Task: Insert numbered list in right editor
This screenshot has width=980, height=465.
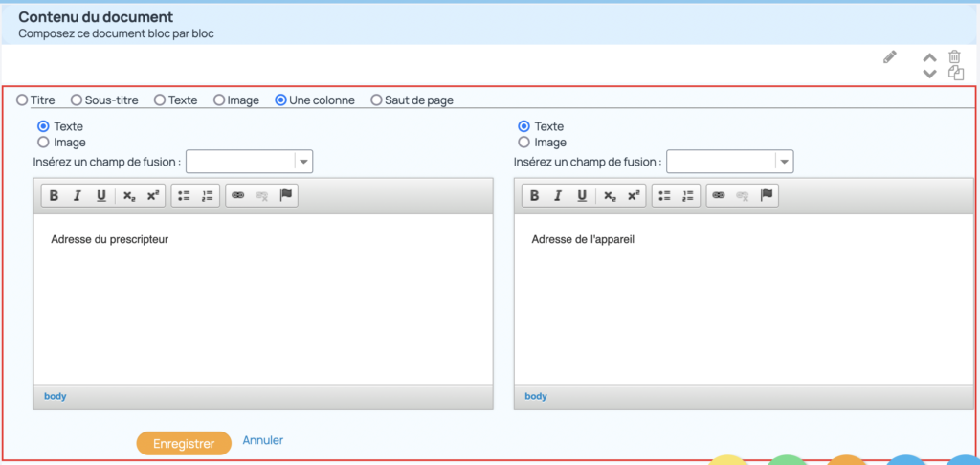Action: [x=688, y=195]
